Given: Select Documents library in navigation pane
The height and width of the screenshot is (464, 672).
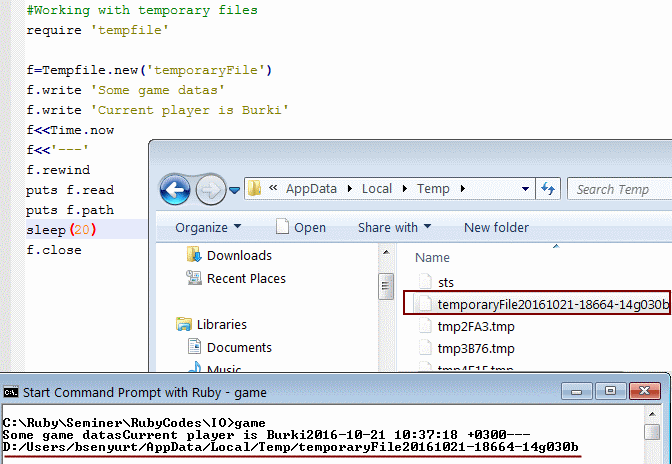Looking at the screenshot, I should pos(239,347).
